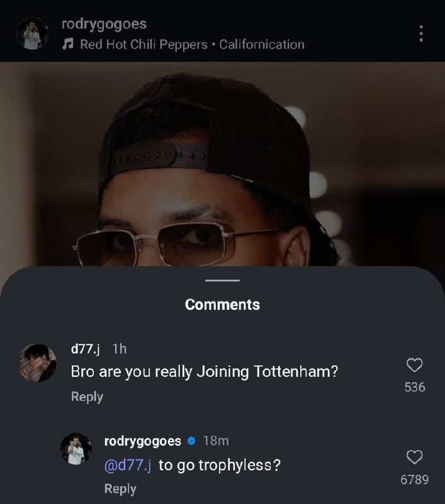
Task: Click the Comments sheet title
Action: point(222,304)
